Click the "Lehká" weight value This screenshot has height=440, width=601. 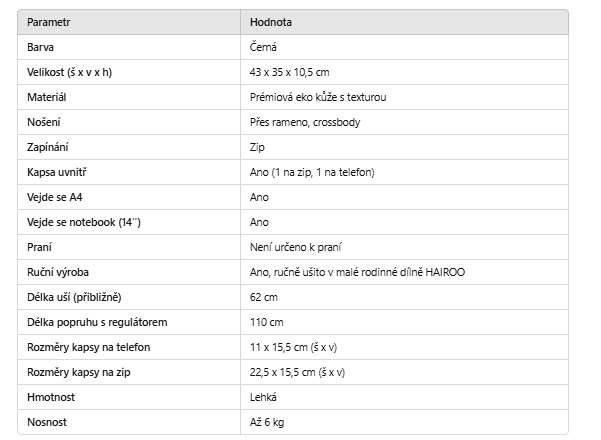(264, 397)
